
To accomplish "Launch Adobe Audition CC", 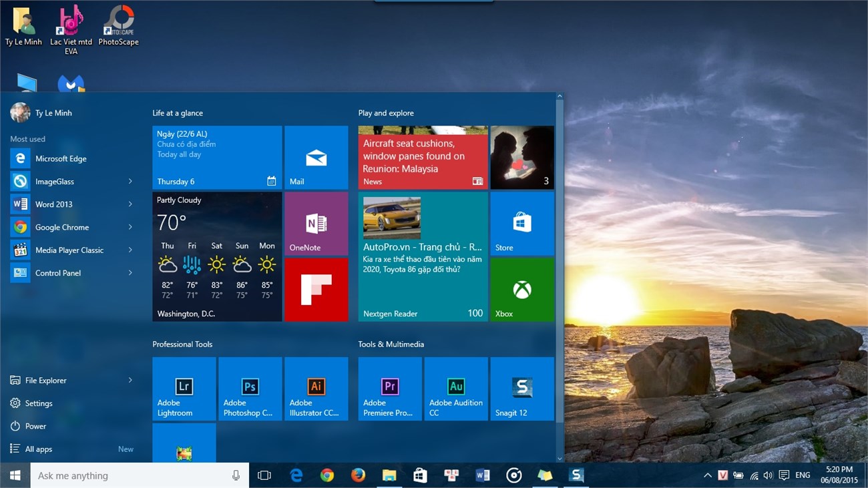I will 455,389.
